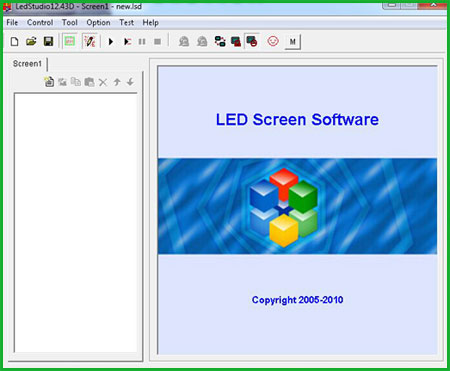
Task: Toggle the green play window toolbar icon
Action: (70, 41)
